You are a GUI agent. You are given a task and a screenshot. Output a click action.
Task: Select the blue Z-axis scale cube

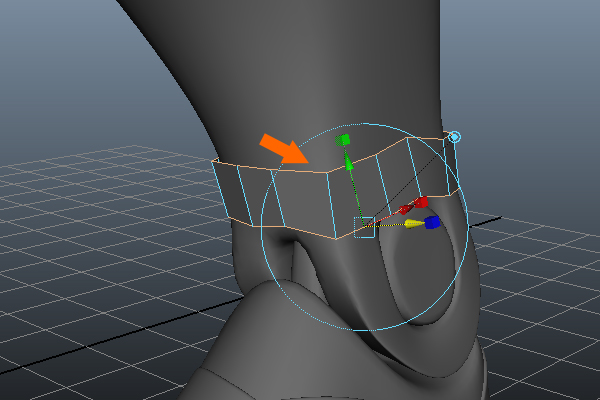[432, 222]
